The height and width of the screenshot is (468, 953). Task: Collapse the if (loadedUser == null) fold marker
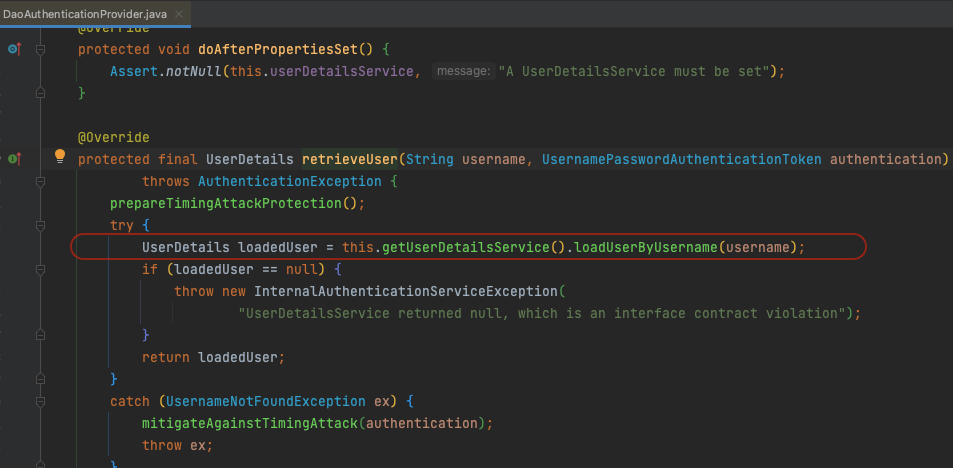40,269
